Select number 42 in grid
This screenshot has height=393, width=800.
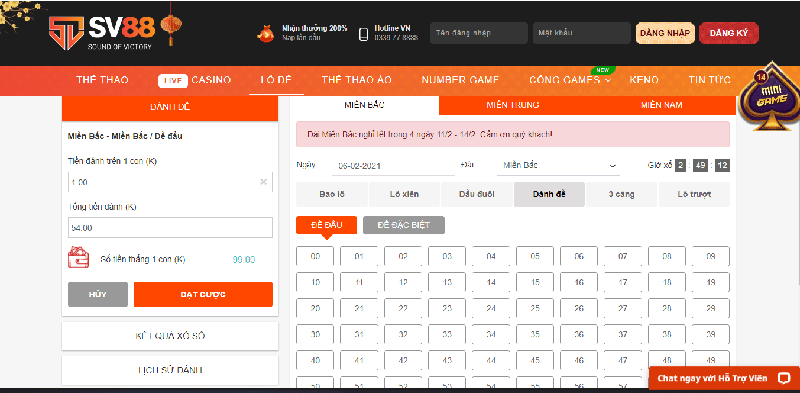403,360
